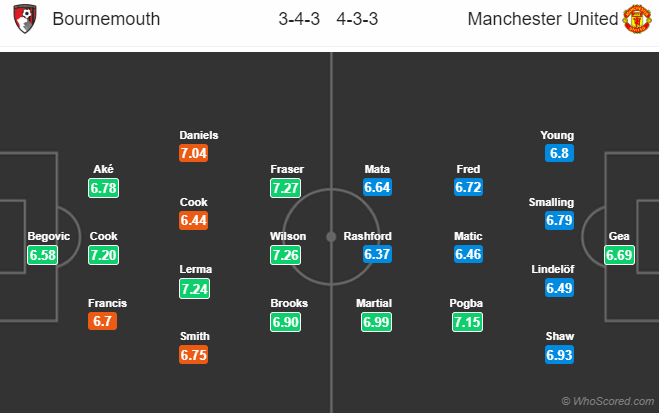Click Rashford's 6.37 rating badge

(x=378, y=255)
